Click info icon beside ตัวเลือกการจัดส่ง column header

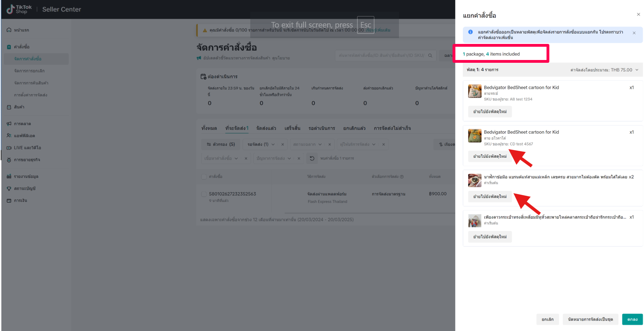click(x=402, y=177)
